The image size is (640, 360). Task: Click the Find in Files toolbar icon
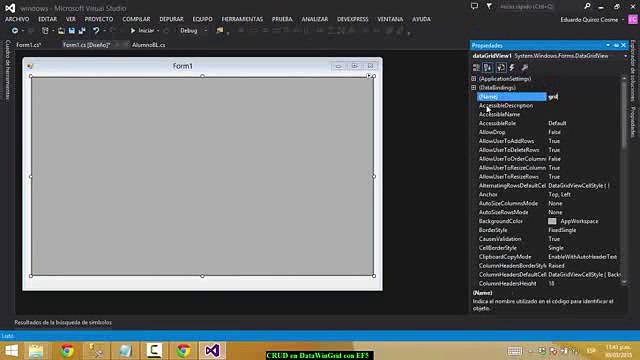point(220,31)
